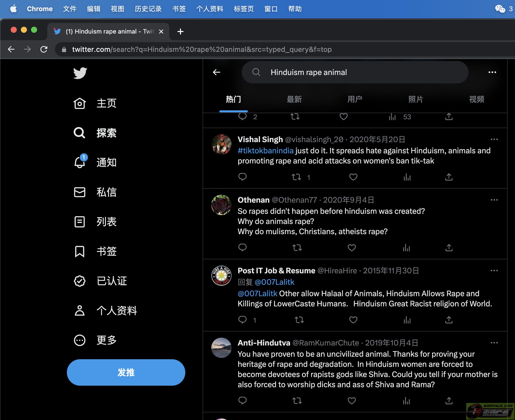Open the 历史记录 history menu
This screenshot has width=515, height=420.
point(148,9)
